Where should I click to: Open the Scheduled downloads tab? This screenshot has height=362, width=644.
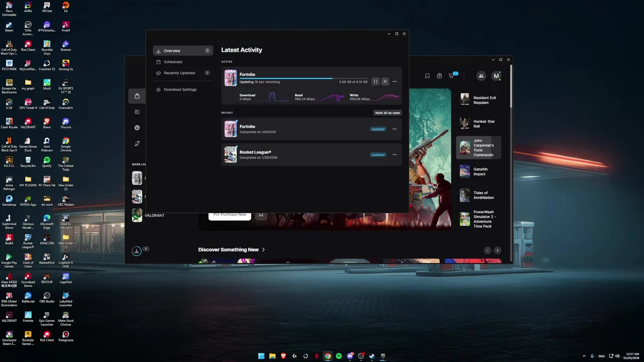click(183, 62)
